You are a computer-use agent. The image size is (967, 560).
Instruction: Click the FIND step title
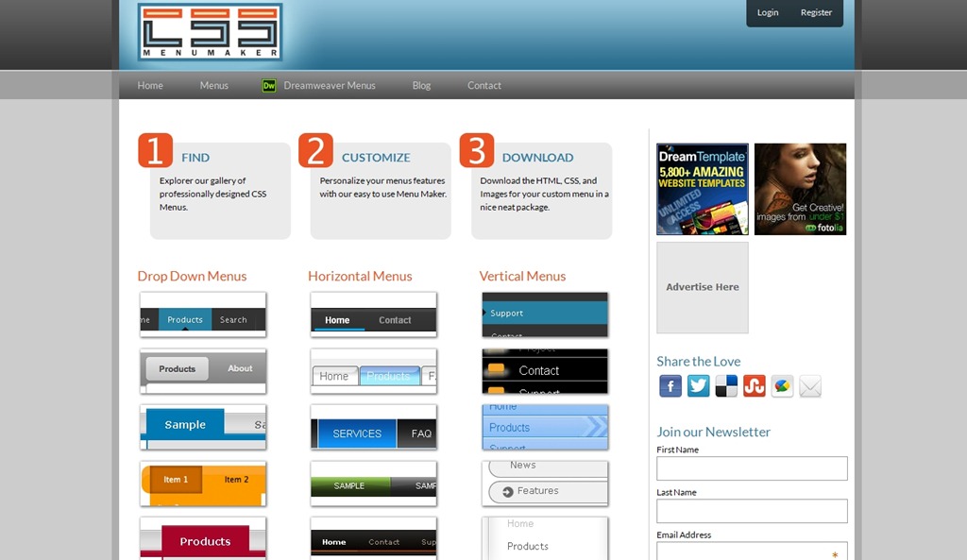click(x=195, y=158)
